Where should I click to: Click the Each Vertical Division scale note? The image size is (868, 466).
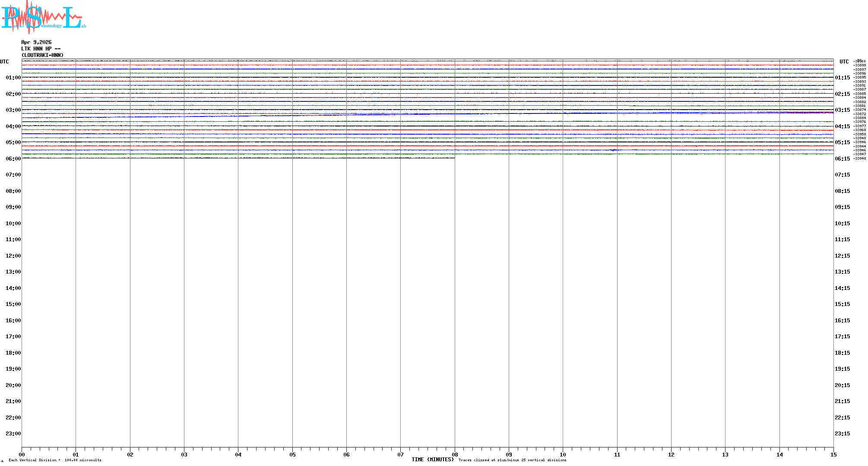pos(55,460)
